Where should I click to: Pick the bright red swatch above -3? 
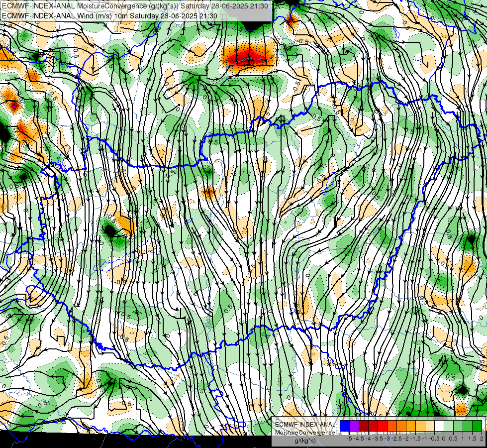383,426
